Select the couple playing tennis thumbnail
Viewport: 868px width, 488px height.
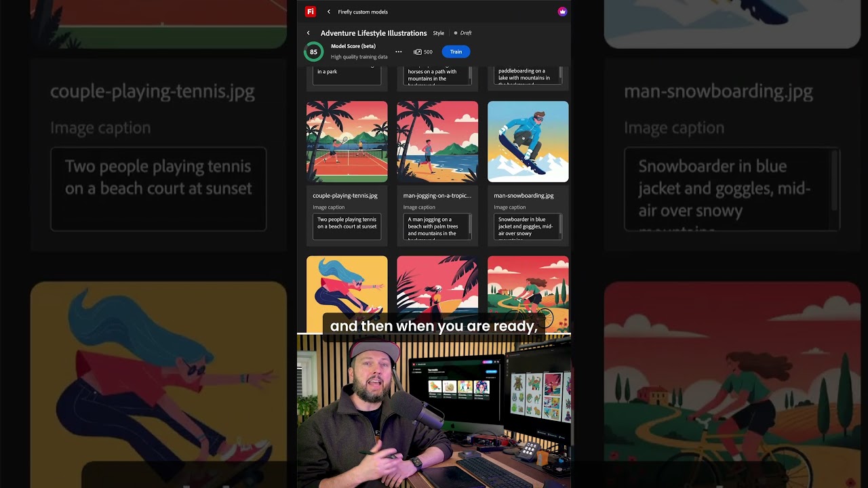point(347,142)
